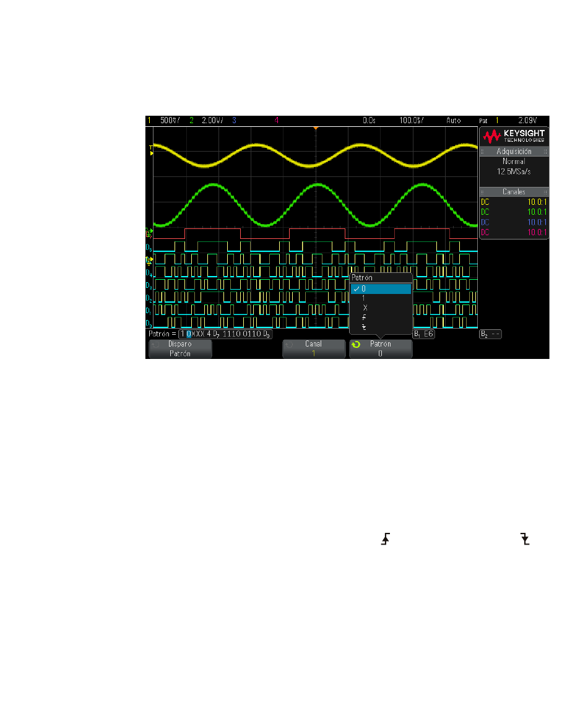Click the yellow trigger level T marker
The height and width of the screenshot is (721, 588).
coord(151,150)
